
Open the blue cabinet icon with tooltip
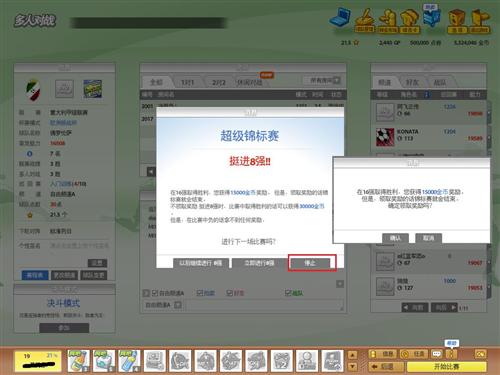[432, 17]
